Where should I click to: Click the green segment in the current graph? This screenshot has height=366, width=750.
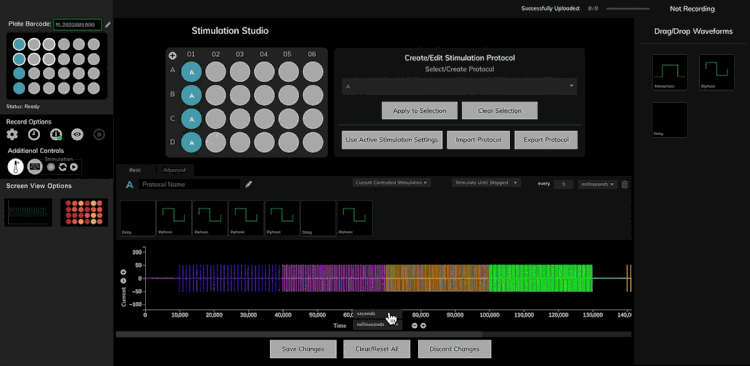click(x=541, y=278)
